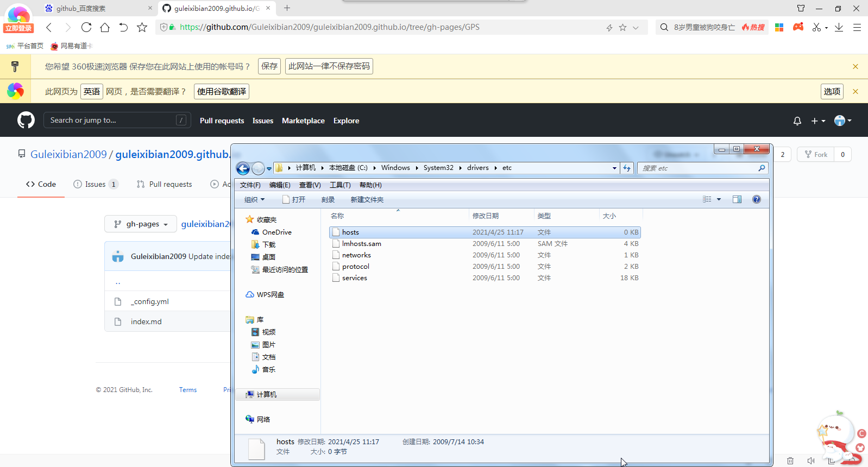Toggle the Explorer preview pane

click(737, 199)
